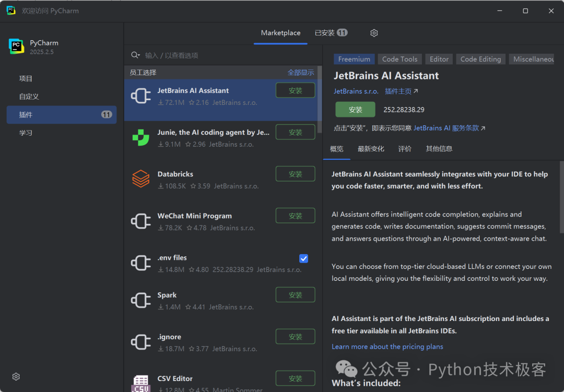
Task: Click version number 252.28238.29 in details panel
Action: pyautogui.click(x=404, y=110)
